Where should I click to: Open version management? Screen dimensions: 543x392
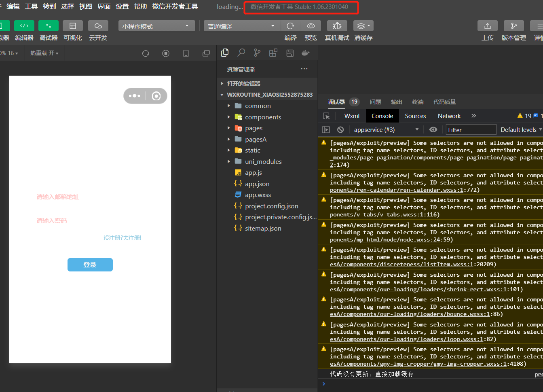pyautogui.click(x=514, y=26)
